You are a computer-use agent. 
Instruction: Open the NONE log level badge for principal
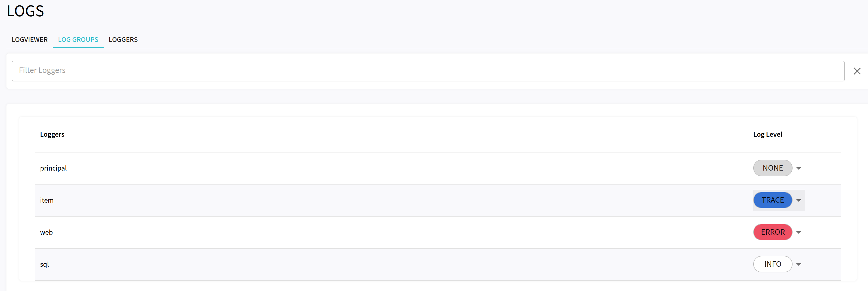773,168
